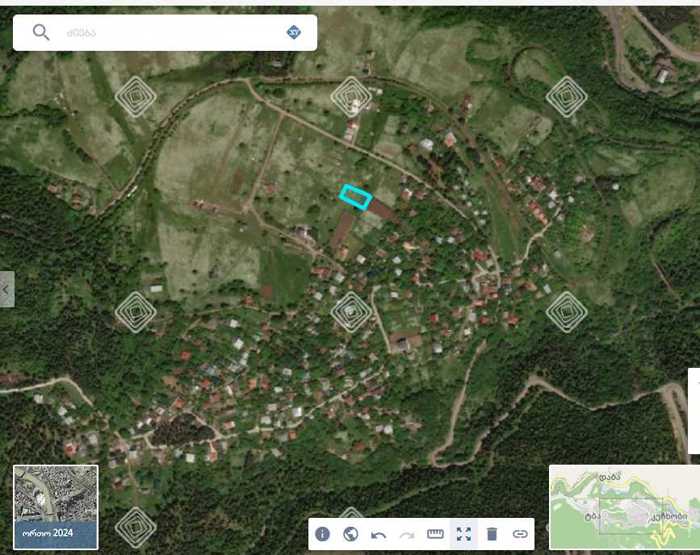
Task: Click the top left diamond watermark marker
Action: [x=135, y=97]
